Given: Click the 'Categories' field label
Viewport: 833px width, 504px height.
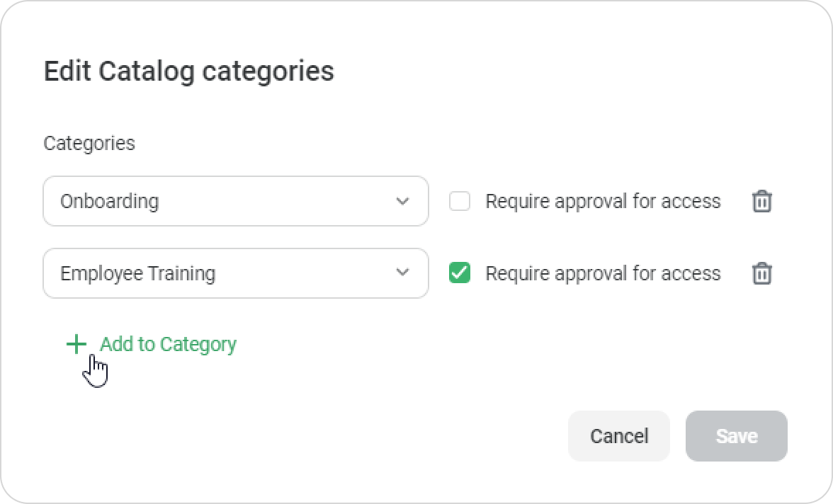Looking at the screenshot, I should (89, 143).
